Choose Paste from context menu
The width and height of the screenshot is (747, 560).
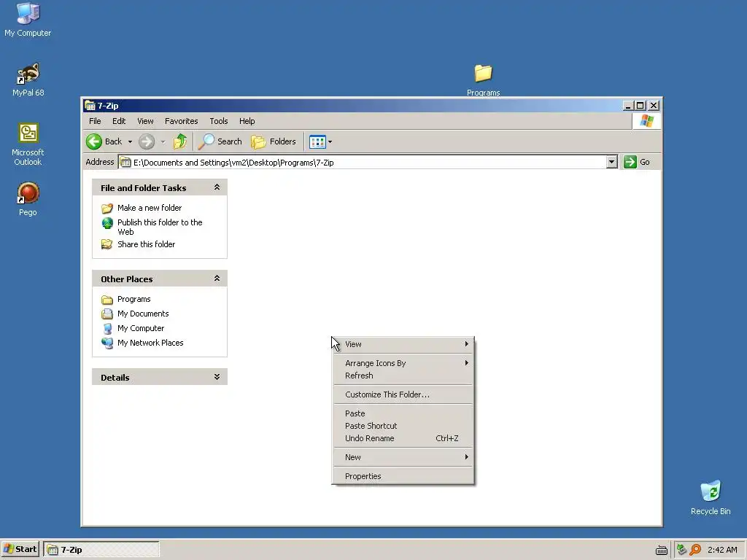tap(403, 414)
